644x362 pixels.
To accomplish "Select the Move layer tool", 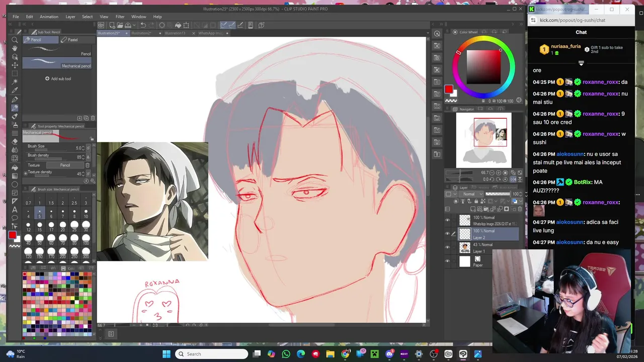I will [15, 65].
